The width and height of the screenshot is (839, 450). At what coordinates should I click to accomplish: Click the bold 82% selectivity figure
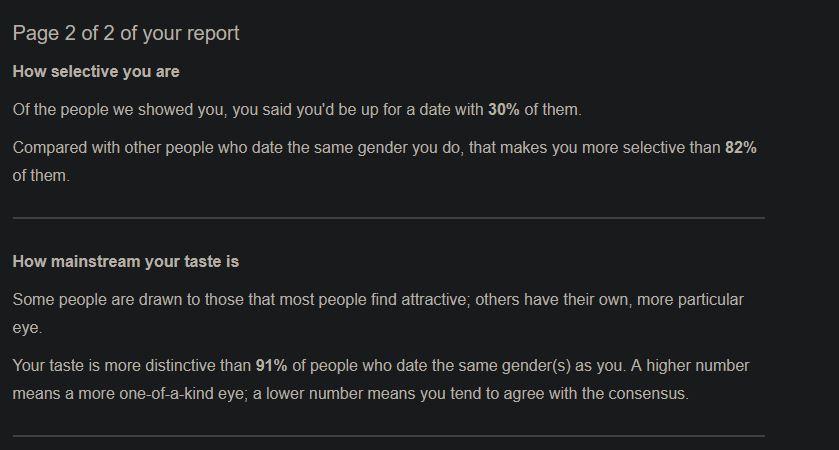click(741, 148)
